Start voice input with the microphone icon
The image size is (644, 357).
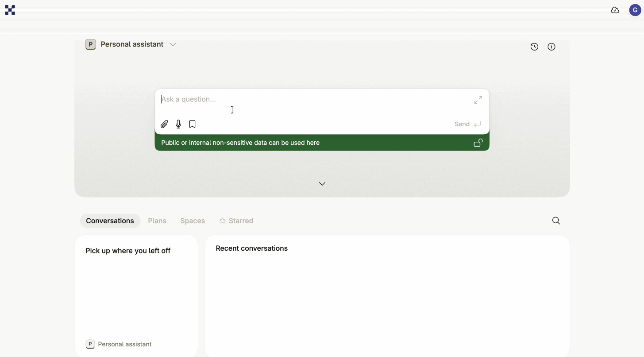[178, 124]
